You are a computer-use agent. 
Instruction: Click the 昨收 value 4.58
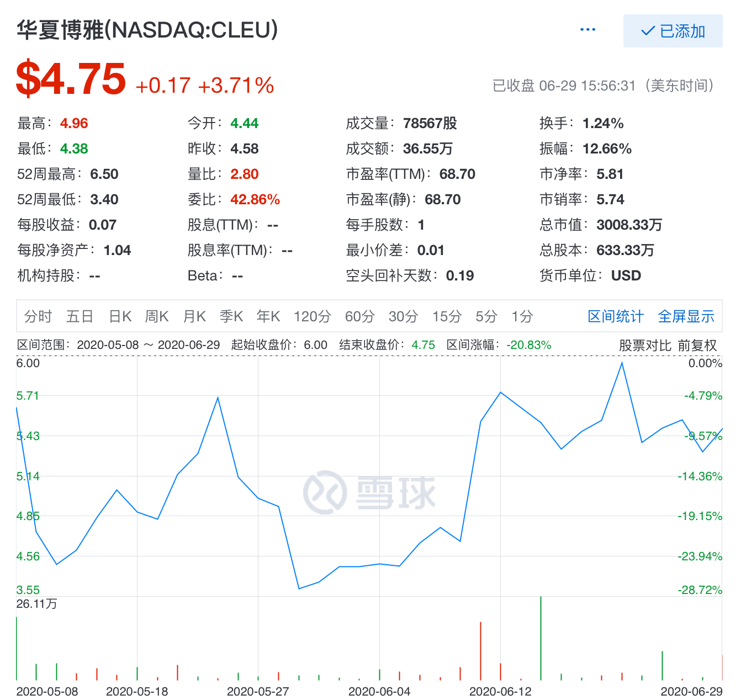(245, 149)
